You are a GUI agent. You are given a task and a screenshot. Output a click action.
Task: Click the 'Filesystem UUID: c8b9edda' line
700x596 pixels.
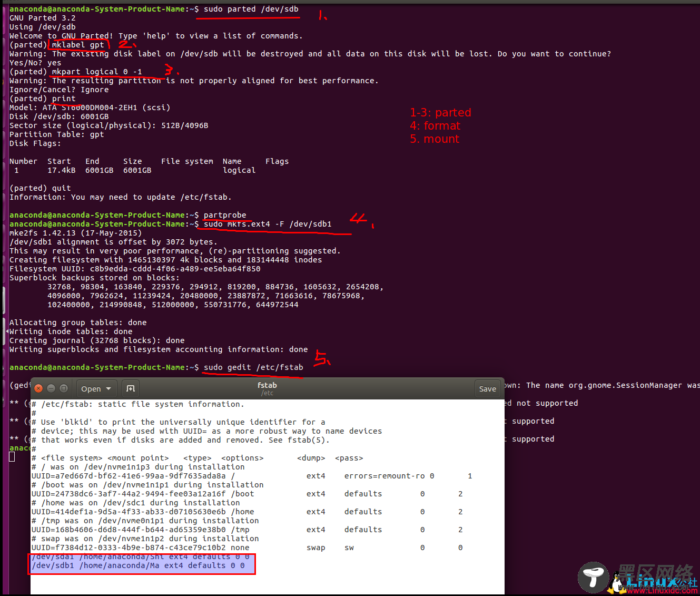tap(135, 269)
